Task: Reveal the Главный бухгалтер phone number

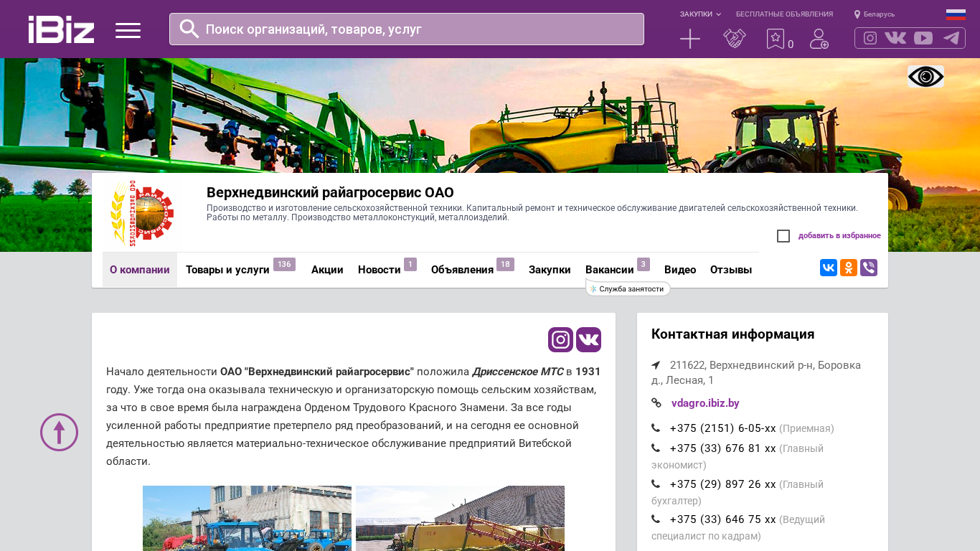Action: [723, 484]
